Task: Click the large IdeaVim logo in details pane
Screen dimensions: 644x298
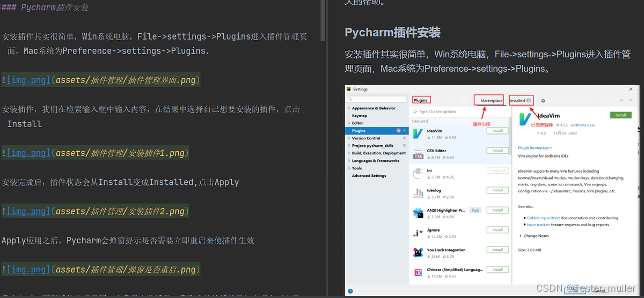Action: (x=525, y=120)
